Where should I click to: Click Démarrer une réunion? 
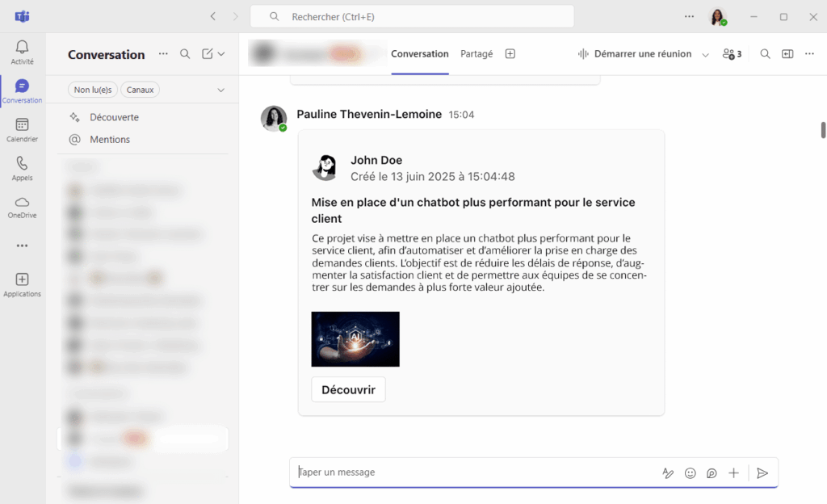pyautogui.click(x=635, y=54)
